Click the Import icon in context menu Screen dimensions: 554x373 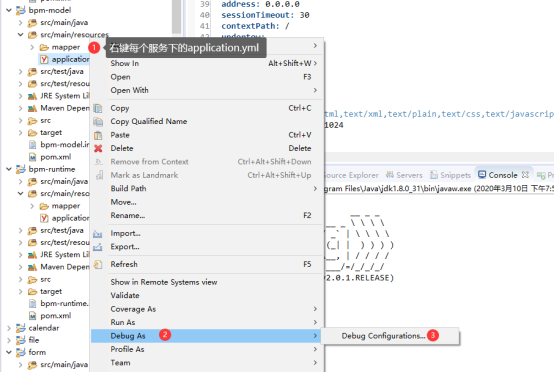click(x=98, y=234)
